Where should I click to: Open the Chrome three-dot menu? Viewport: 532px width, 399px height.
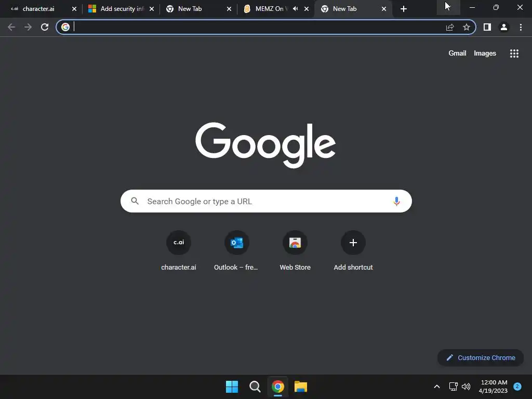[521, 27]
